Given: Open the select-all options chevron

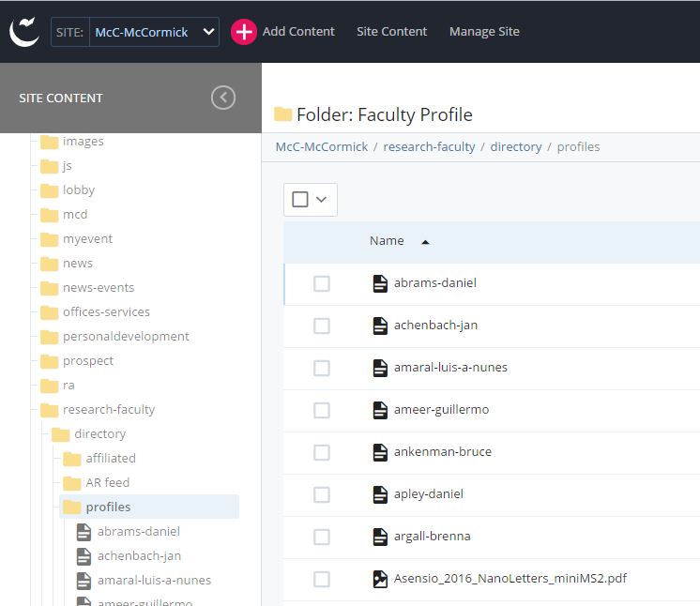Looking at the screenshot, I should pos(322,199).
